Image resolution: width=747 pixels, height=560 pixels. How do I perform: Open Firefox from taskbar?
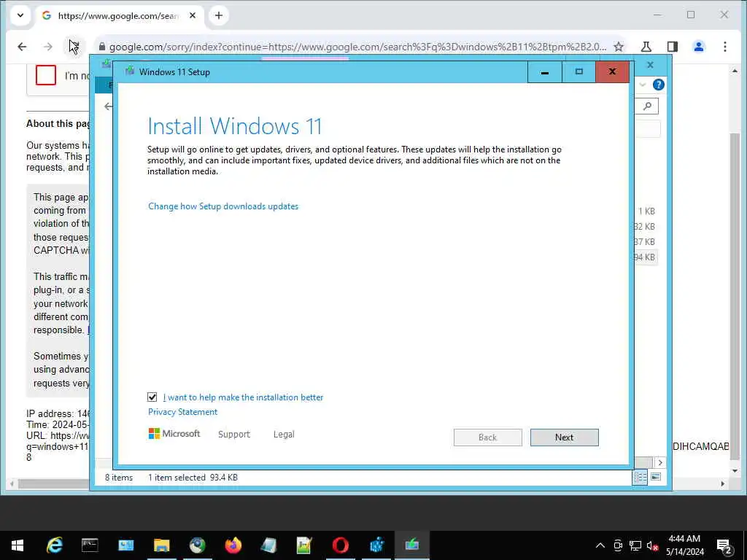pos(233,545)
